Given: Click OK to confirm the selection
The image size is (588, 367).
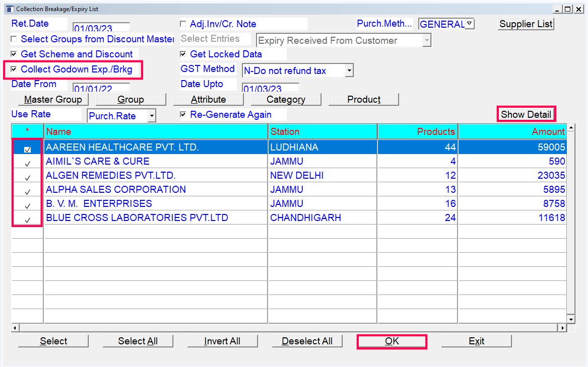Looking at the screenshot, I should tap(391, 341).
